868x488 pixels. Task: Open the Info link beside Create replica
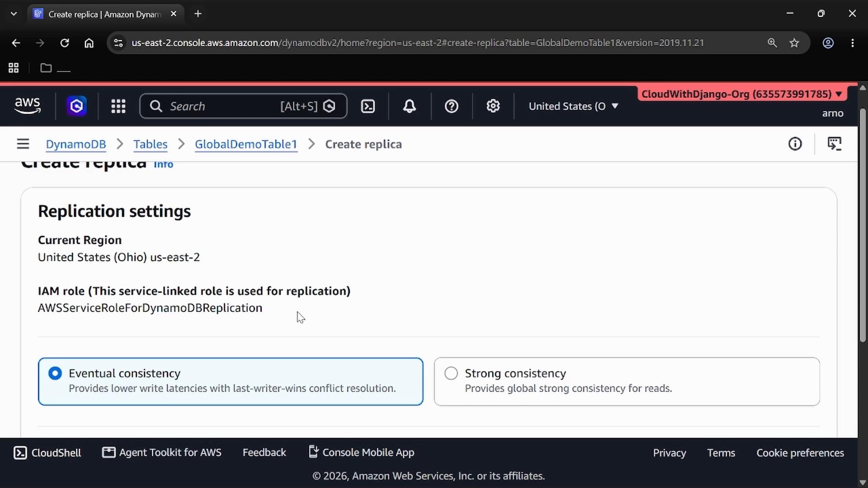(x=163, y=164)
